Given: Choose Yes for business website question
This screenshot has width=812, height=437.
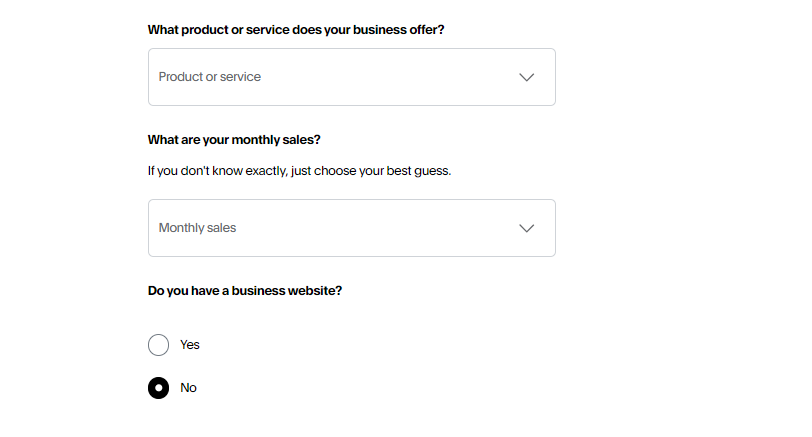Looking at the screenshot, I should point(158,345).
